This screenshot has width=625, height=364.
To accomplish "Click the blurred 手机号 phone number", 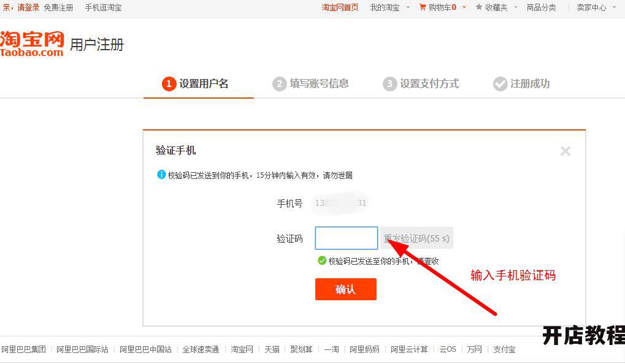I will (340, 203).
